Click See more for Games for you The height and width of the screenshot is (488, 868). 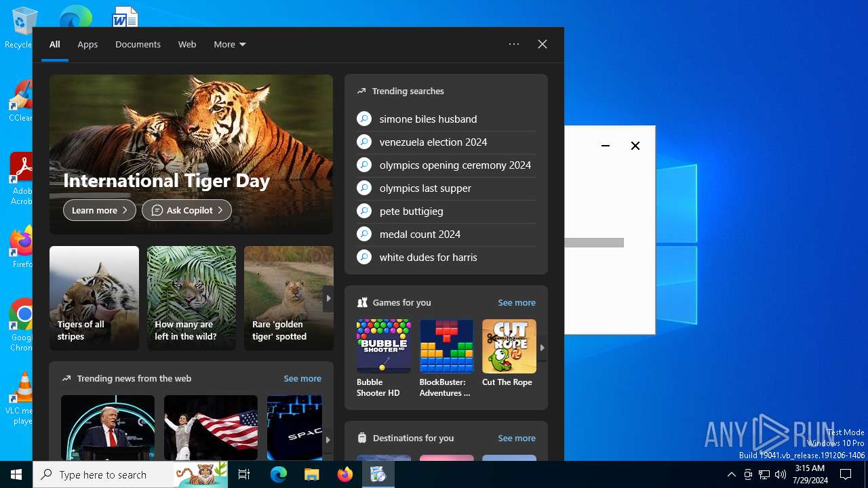click(517, 302)
